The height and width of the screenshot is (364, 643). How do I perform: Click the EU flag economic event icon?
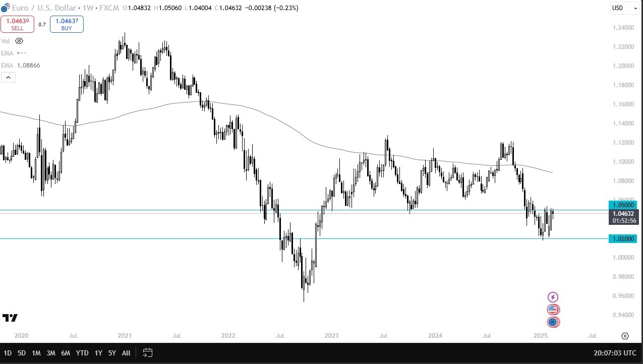553,322
